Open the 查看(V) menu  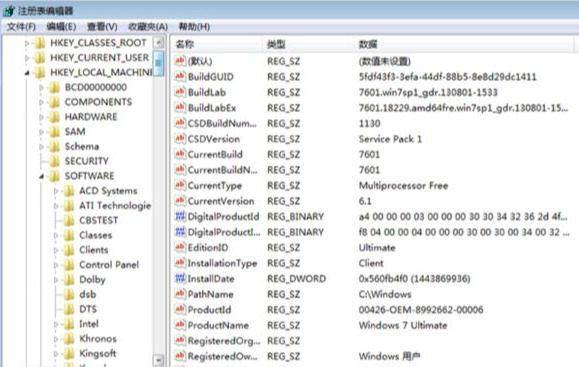point(102,27)
